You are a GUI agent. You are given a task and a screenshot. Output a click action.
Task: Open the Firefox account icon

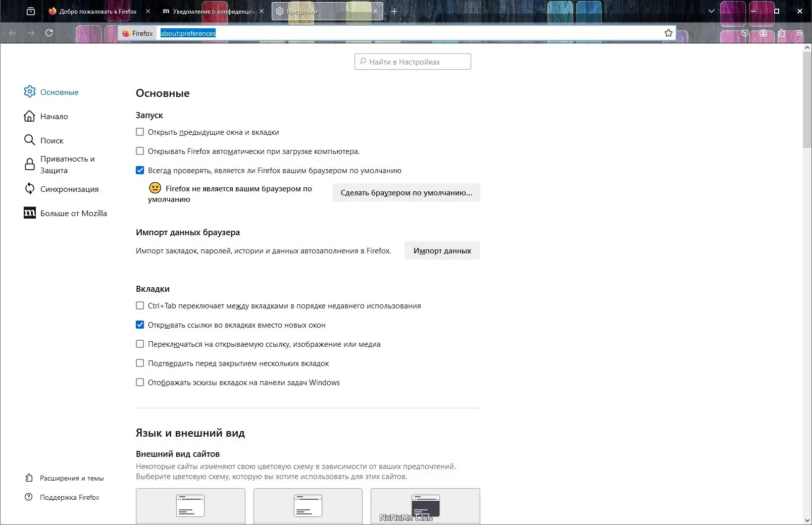click(763, 33)
